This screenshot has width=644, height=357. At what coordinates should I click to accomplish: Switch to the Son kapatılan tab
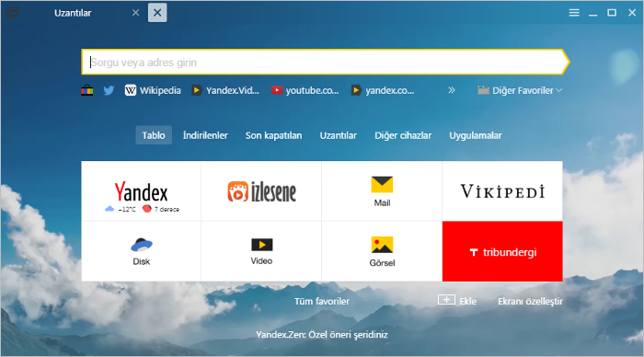point(273,135)
